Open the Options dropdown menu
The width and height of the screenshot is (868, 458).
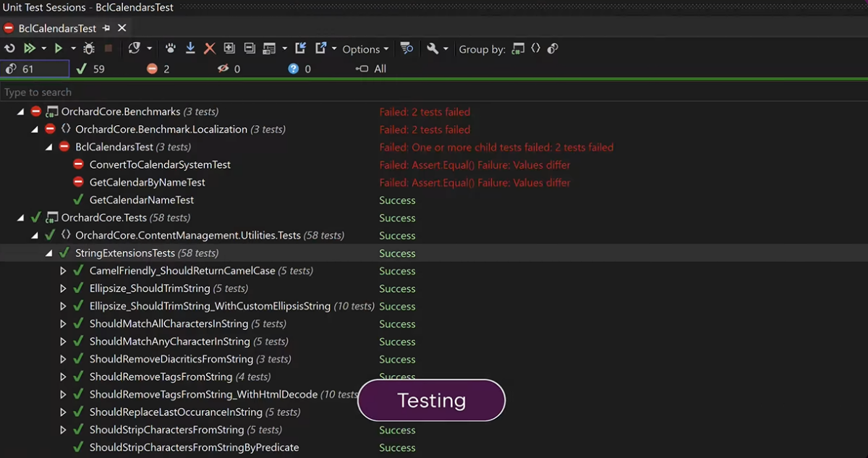tap(365, 49)
